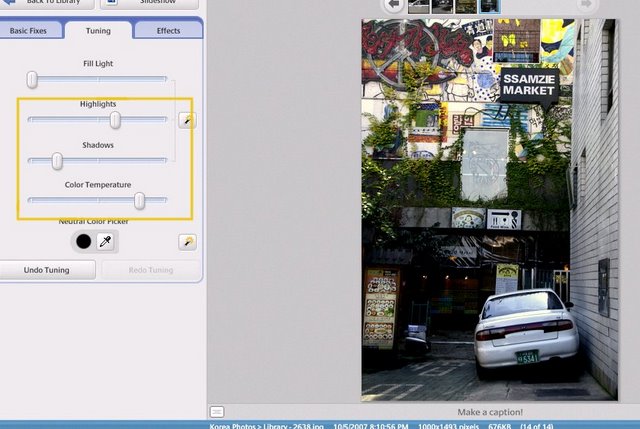
Task: Go to the next photo arrow
Action: click(586, 4)
